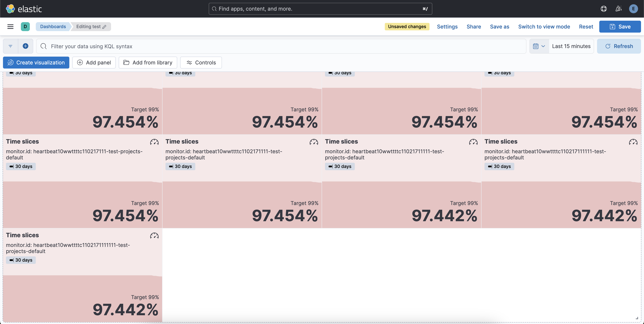This screenshot has width=644, height=324.
Task: Open the hamburger navigation menu
Action: (x=10, y=26)
